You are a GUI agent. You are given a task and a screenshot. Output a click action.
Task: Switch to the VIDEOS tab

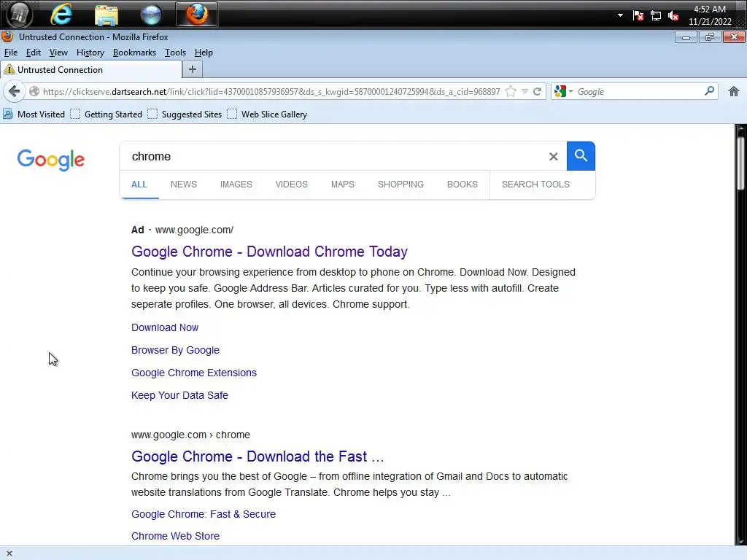(291, 184)
